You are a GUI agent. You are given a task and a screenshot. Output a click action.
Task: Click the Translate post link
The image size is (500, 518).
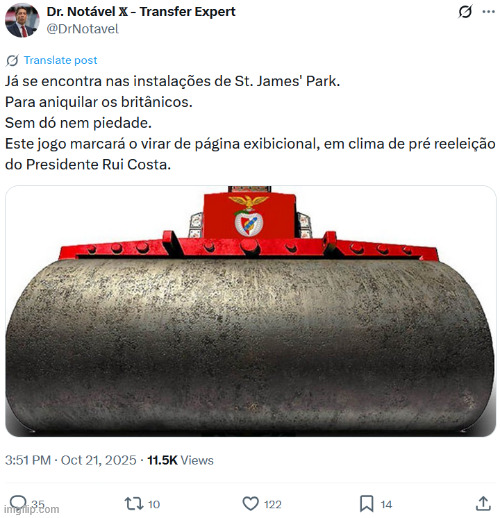click(60, 60)
